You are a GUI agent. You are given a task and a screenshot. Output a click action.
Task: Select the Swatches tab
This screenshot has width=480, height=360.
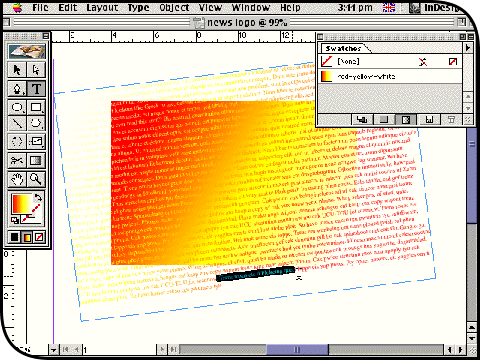coord(343,48)
